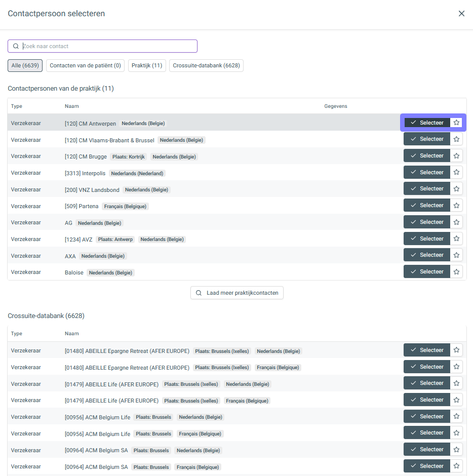The image size is (473, 476).
Task: Select the AG insurer
Action: (427, 222)
